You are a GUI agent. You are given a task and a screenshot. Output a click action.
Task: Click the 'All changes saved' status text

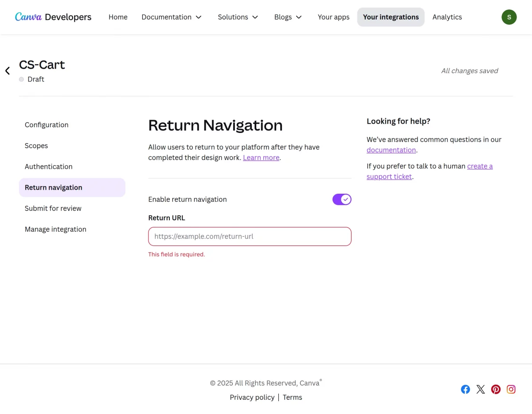(469, 71)
